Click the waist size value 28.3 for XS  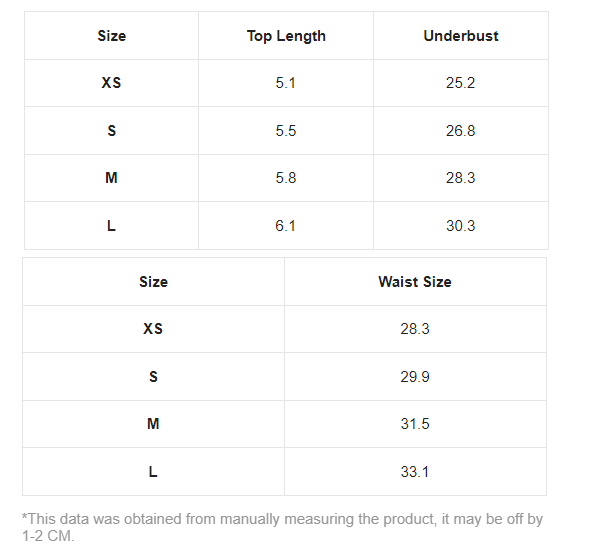click(x=414, y=329)
